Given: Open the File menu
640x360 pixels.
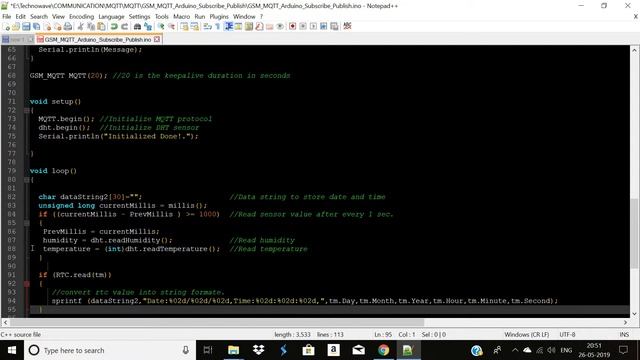Looking at the screenshot, I should point(7,16).
